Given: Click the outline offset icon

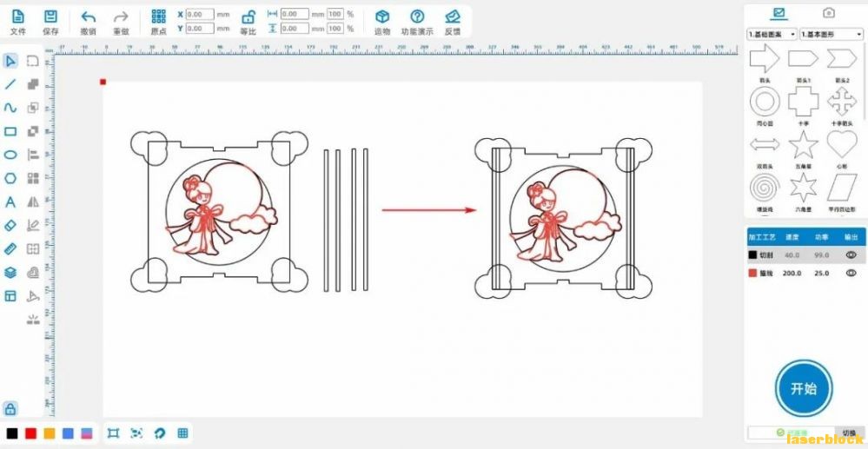Looking at the screenshot, I should [x=33, y=273].
